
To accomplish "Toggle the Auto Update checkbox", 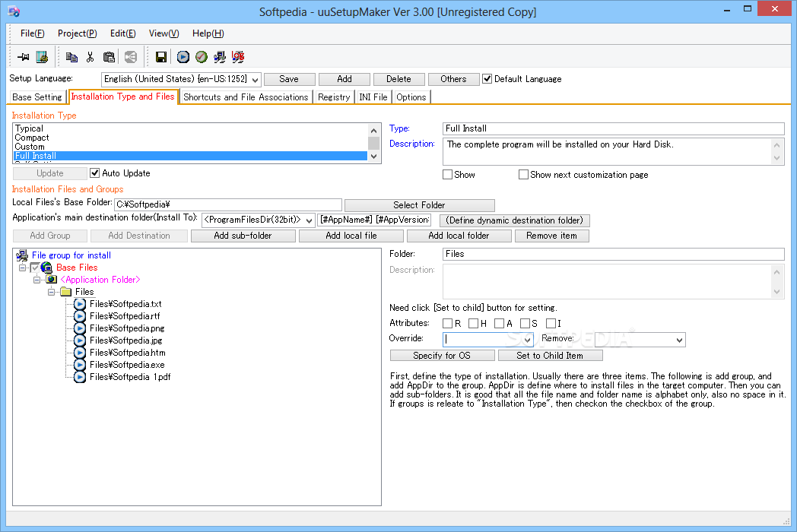I will pos(94,173).
